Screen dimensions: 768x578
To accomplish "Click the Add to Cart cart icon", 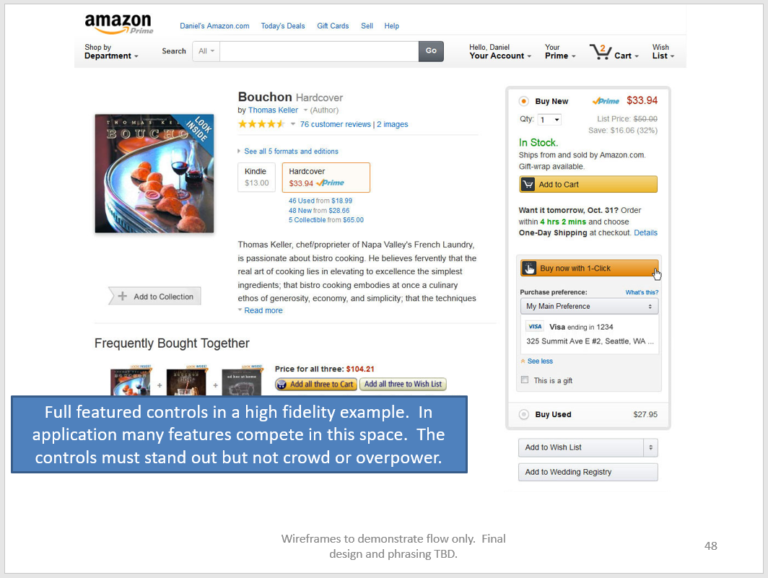I will point(528,184).
